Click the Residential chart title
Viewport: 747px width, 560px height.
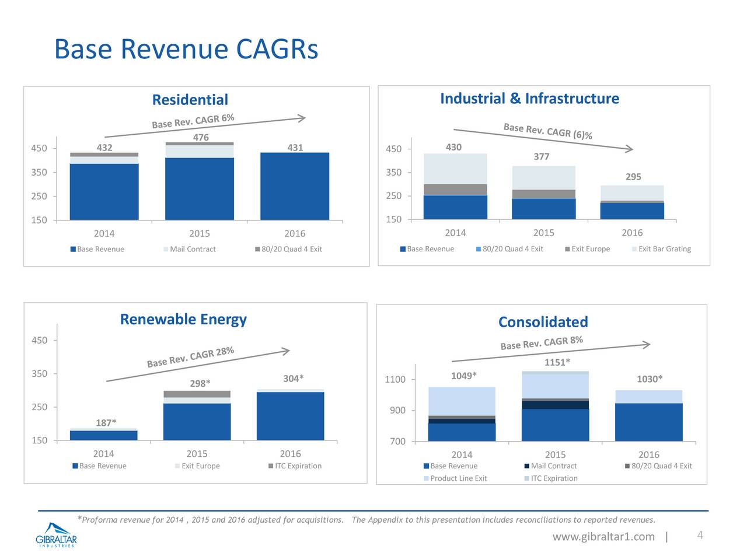pos(190,99)
